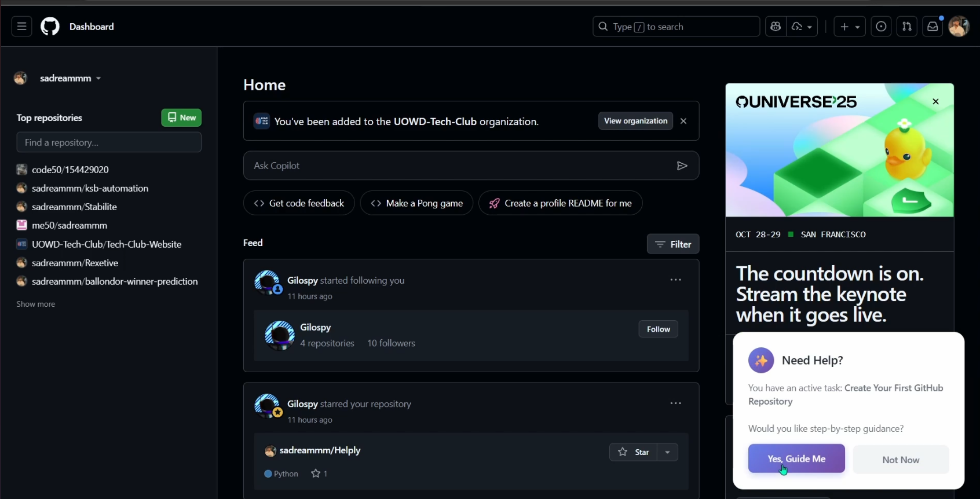Open the Issues icon in header

[x=881, y=27]
